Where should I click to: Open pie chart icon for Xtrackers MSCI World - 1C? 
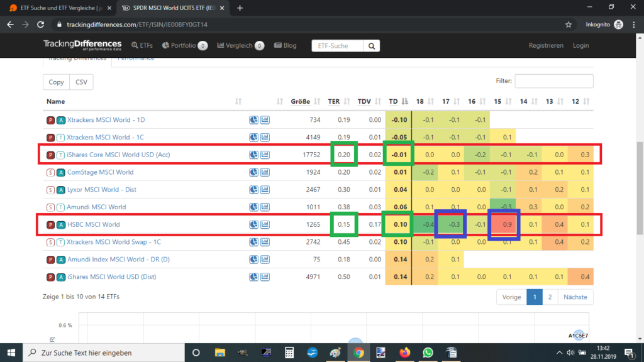tap(254, 137)
